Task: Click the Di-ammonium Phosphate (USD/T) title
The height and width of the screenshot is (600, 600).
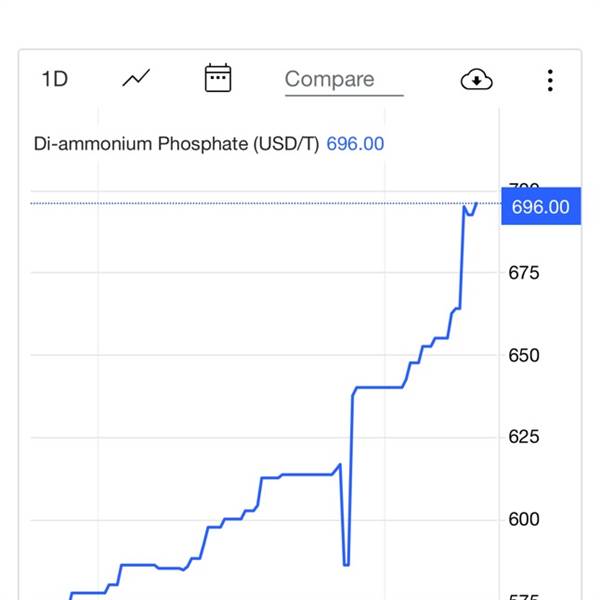Action: [176, 144]
